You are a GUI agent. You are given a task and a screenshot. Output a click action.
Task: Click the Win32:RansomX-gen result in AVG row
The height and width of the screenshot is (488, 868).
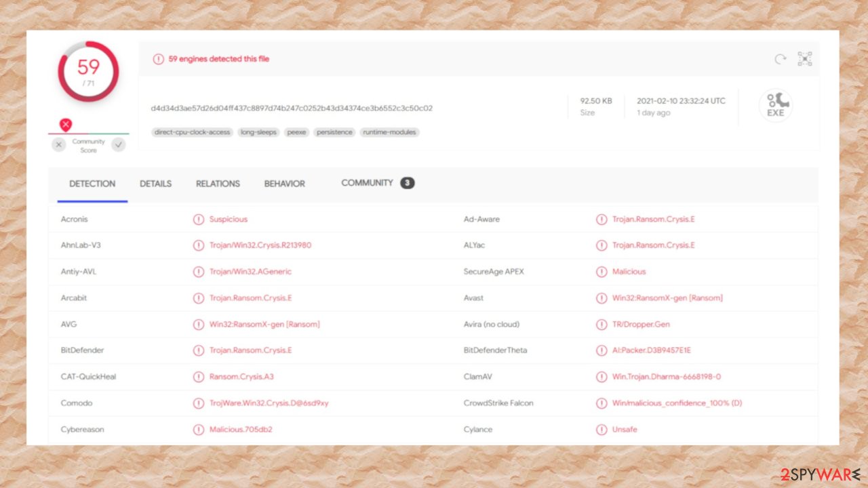pyautogui.click(x=264, y=325)
